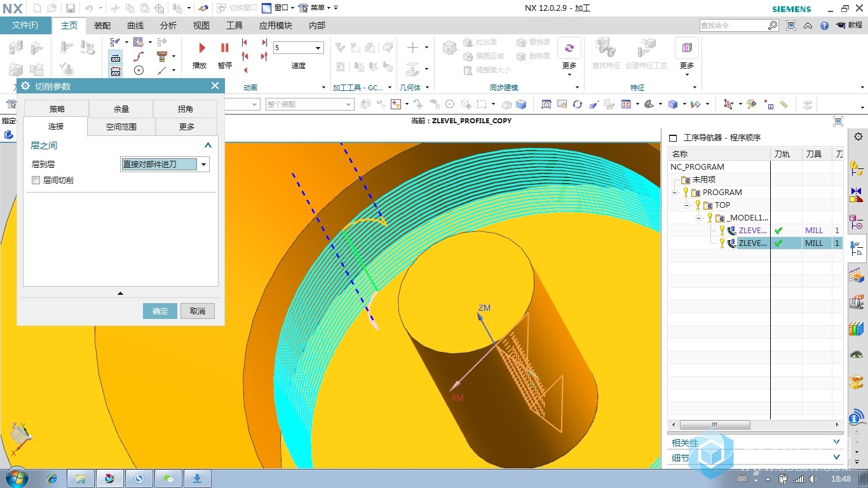Click NC_PROGRAM in the navigator

pos(697,167)
